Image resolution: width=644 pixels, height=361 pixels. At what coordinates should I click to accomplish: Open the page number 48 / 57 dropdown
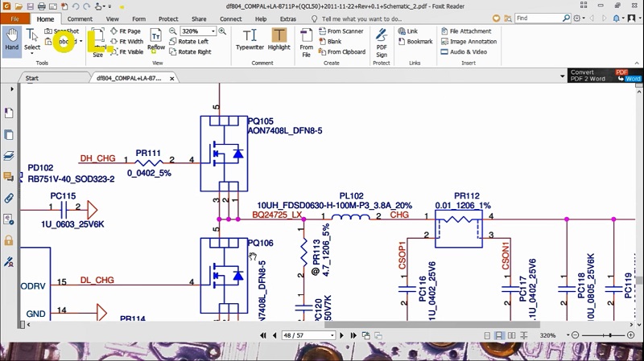click(332, 335)
